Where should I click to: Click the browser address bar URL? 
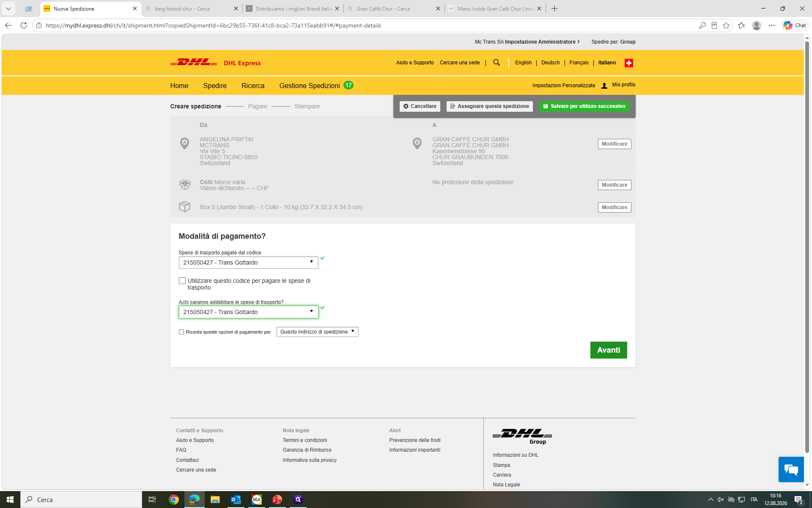(213, 25)
